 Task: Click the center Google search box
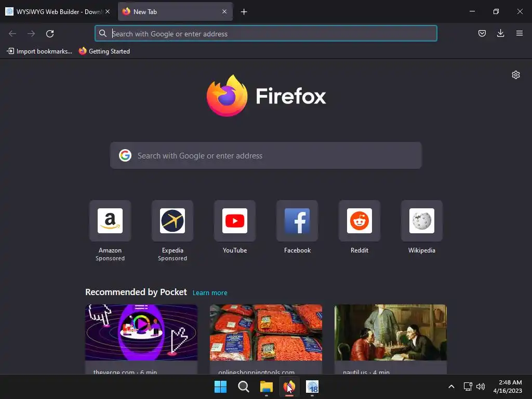pyautogui.click(x=266, y=155)
